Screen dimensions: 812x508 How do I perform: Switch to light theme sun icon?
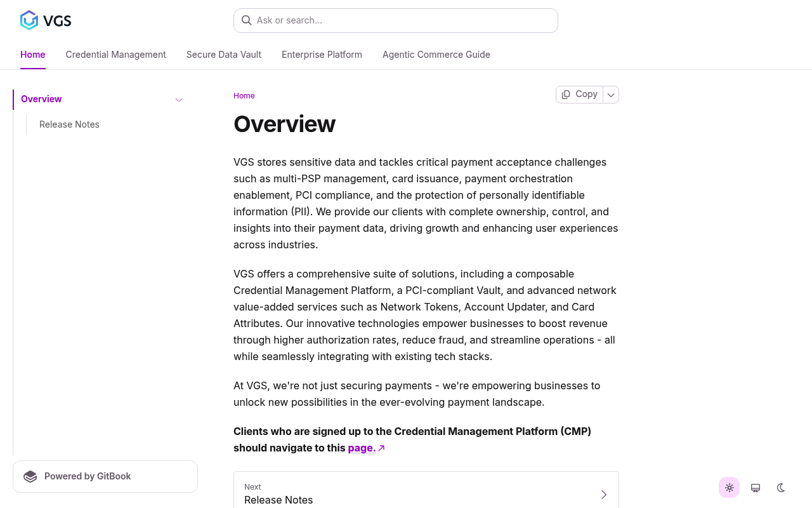point(730,488)
